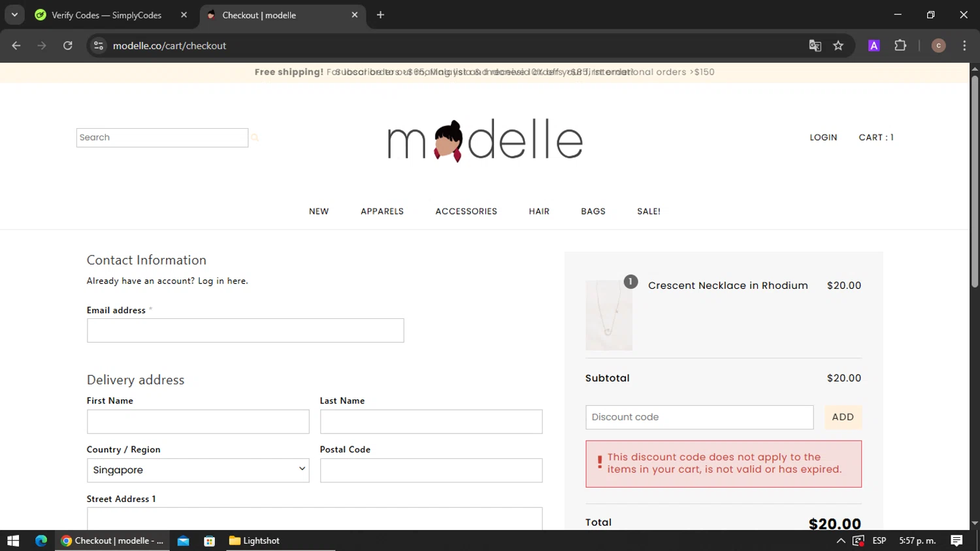The width and height of the screenshot is (980, 551).
Task: Click the Chrome Checkout taskbar button
Action: tap(112, 541)
